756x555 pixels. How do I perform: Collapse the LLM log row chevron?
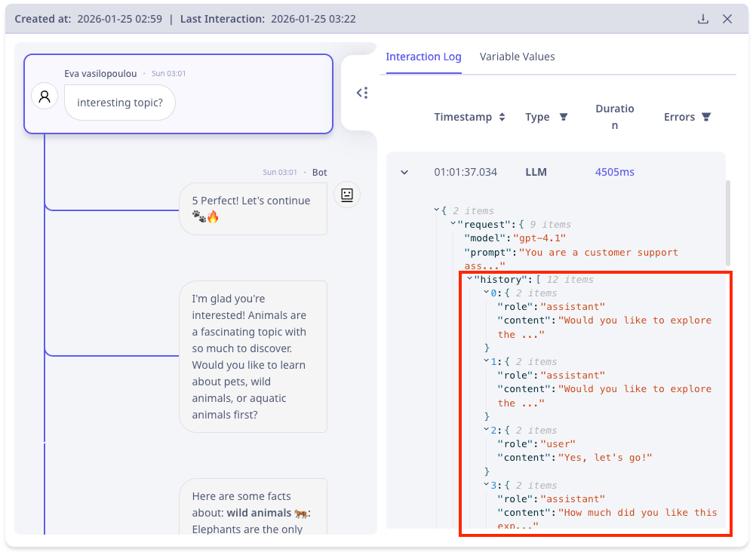tap(404, 172)
